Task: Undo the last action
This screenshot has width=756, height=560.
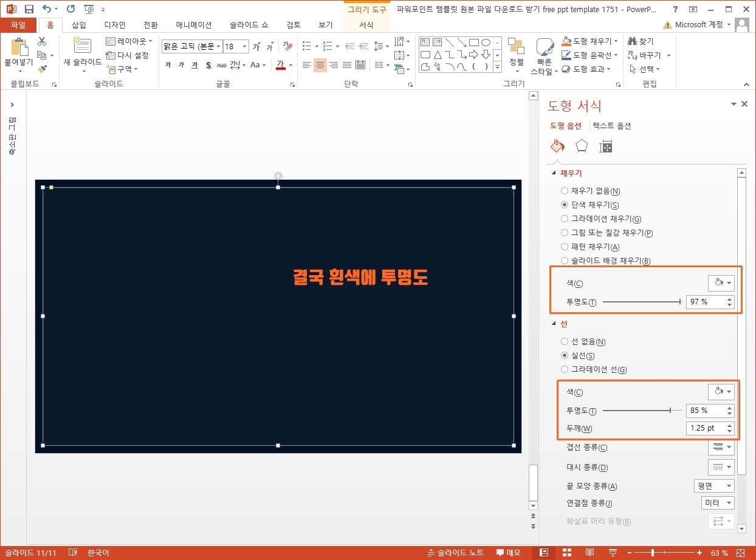Action: click(47, 9)
